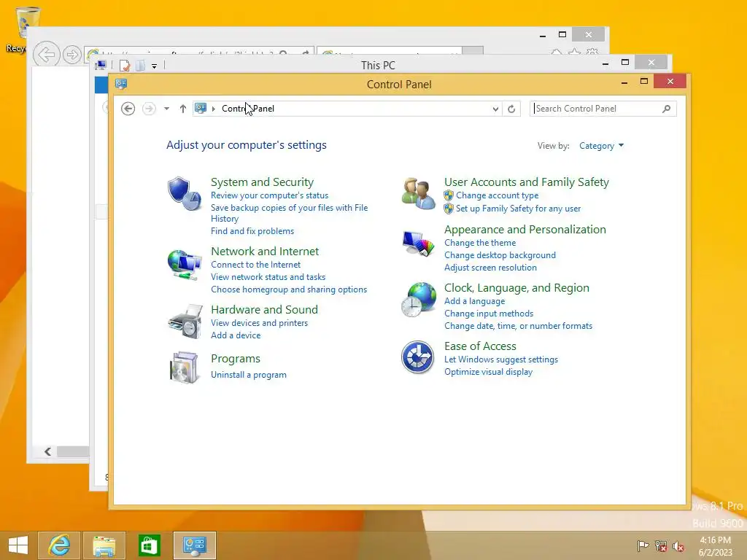Open User Accounts and Family Safety
Viewport: 747px width, 560px height.
pyautogui.click(x=527, y=182)
